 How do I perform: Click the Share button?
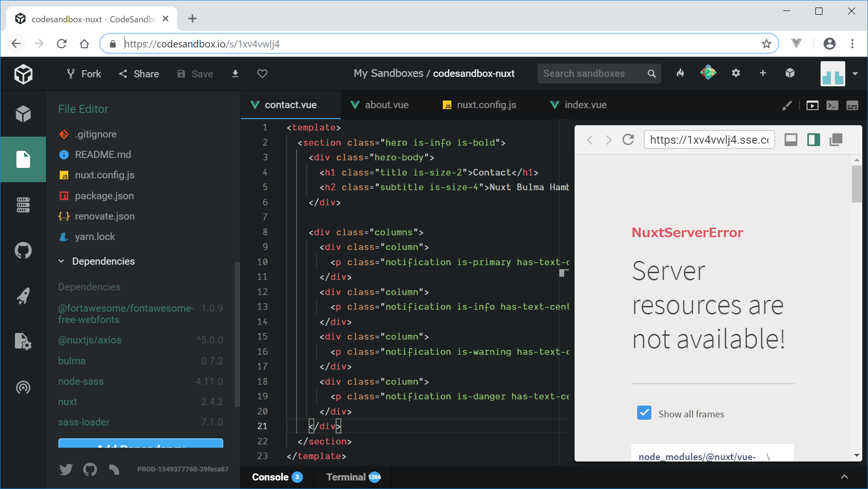click(139, 74)
